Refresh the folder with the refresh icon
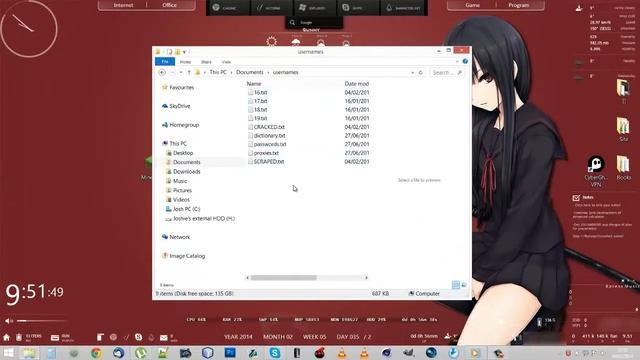The image size is (640, 360). tap(420, 73)
